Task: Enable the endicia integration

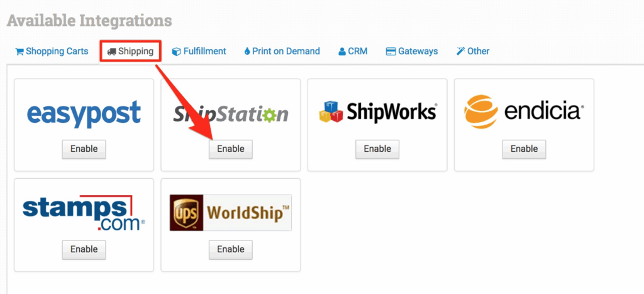Action: point(524,149)
